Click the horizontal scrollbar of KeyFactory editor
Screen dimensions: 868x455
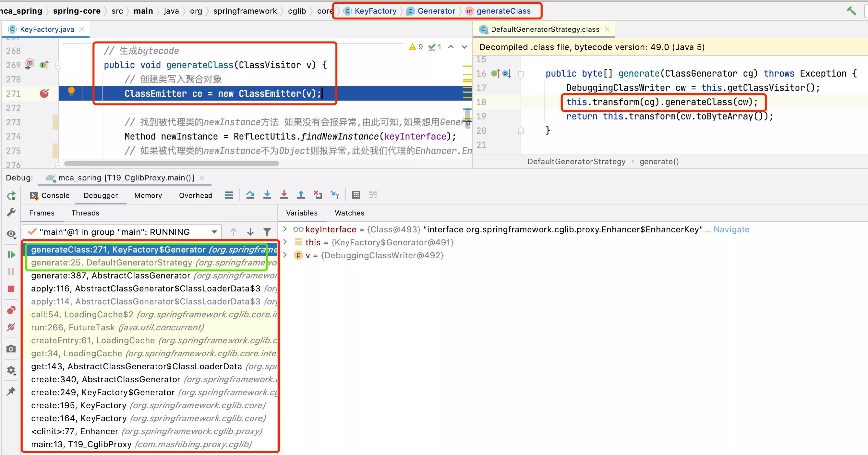(x=171, y=164)
